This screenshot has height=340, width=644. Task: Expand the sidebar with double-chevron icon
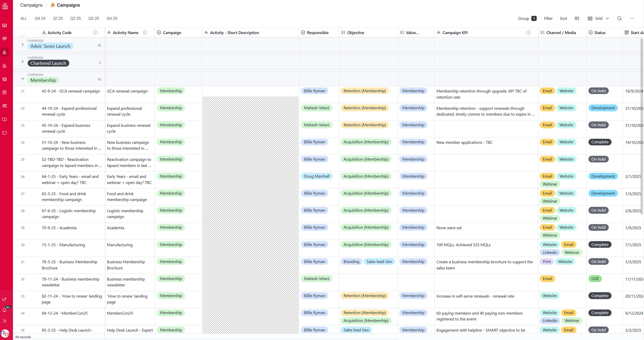pyautogui.click(x=5, y=321)
